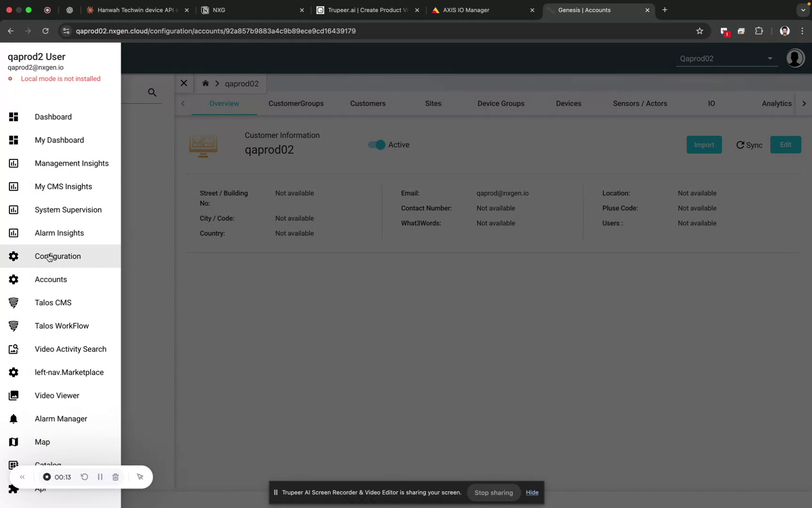812x508 pixels.
Task: Expand hidden tabs with right chevron arrow
Action: tap(804, 103)
